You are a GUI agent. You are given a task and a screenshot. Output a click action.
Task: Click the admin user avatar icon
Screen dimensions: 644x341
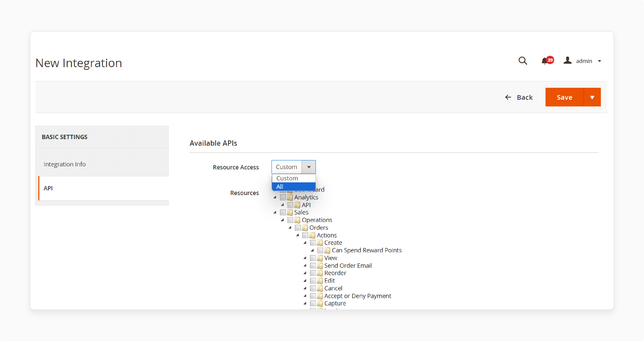[x=567, y=60]
